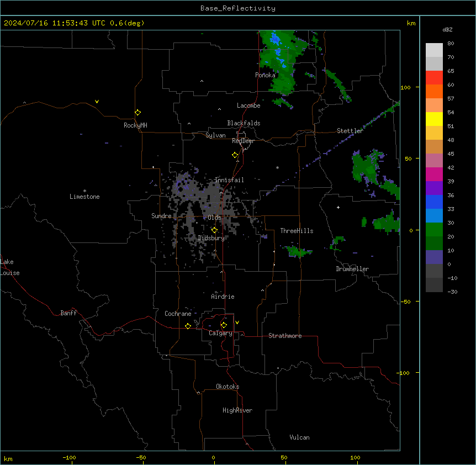Image resolution: width=476 pixels, height=465 pixels.
Task: Click the Calgary city label
Action: click(x=220, y=333)
